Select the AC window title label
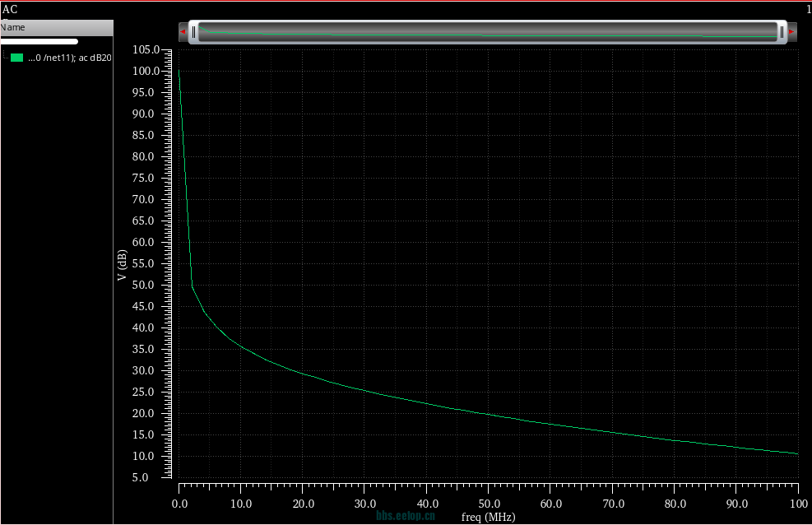Image resolution: width=812 pixels, height=525 pixels. coord(10,9)
